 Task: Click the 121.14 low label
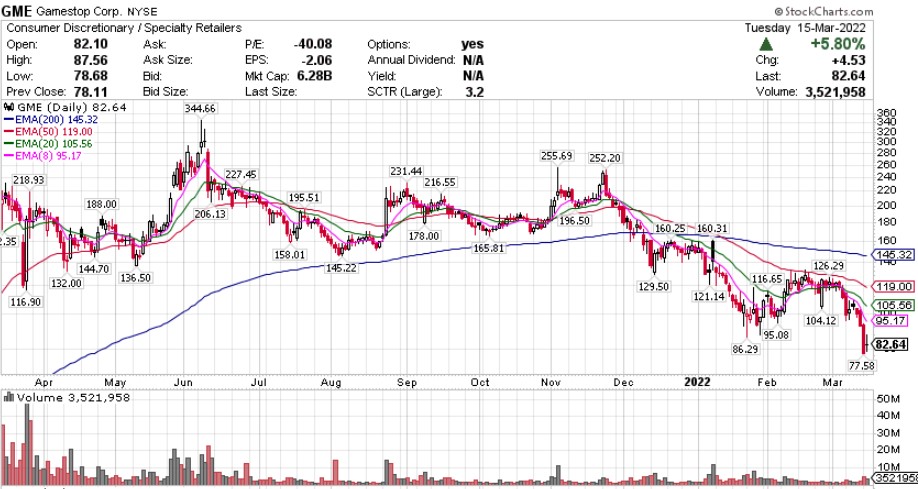click(x=708, y=296)
